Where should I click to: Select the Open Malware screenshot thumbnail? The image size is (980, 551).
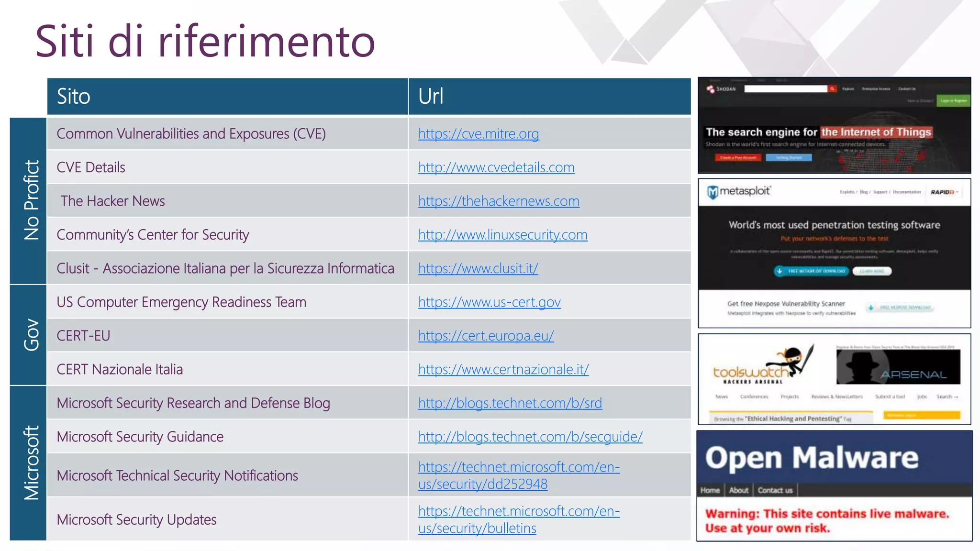[834, 486]
